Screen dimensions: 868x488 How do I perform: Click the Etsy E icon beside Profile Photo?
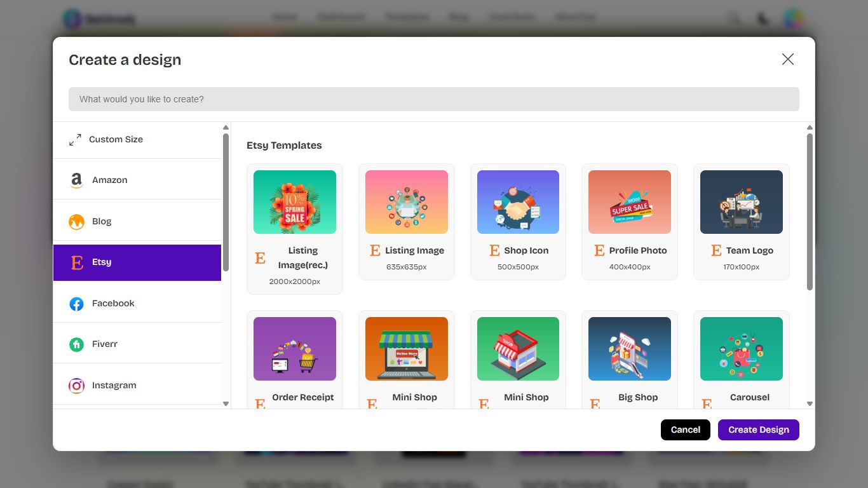point(599,250)
